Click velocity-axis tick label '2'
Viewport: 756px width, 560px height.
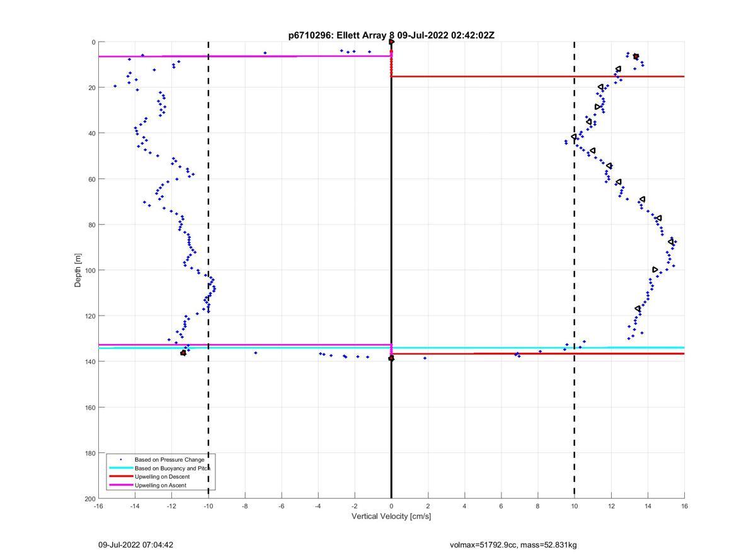(x=428, y=506)
